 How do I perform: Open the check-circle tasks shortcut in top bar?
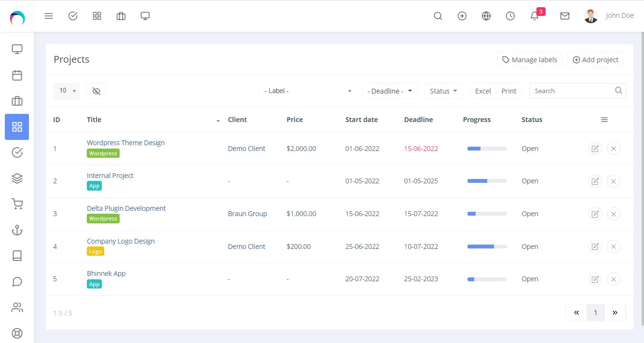click(x=73, y=16)
